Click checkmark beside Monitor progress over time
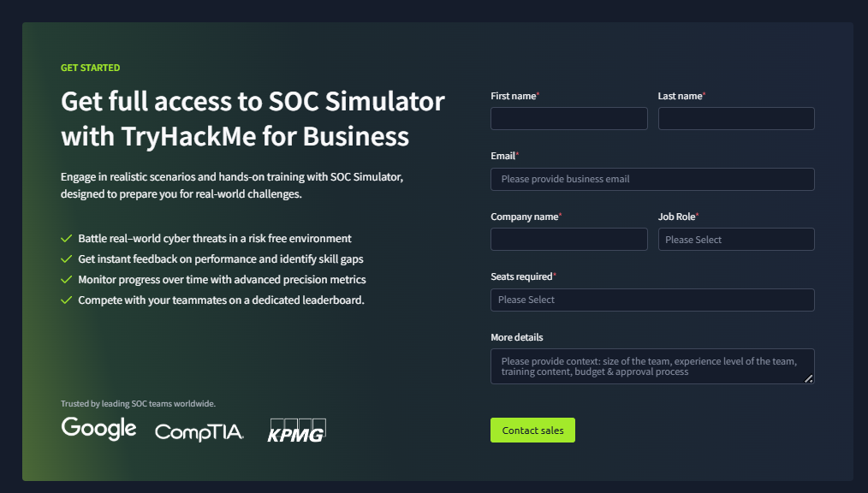 click(67, 279)
